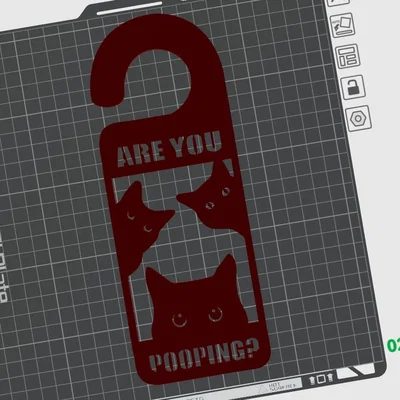Click the arrange objects on plate icon
The height and width of the screenshot is (400, 400).
pyautogui.click(x=348, y=56)
